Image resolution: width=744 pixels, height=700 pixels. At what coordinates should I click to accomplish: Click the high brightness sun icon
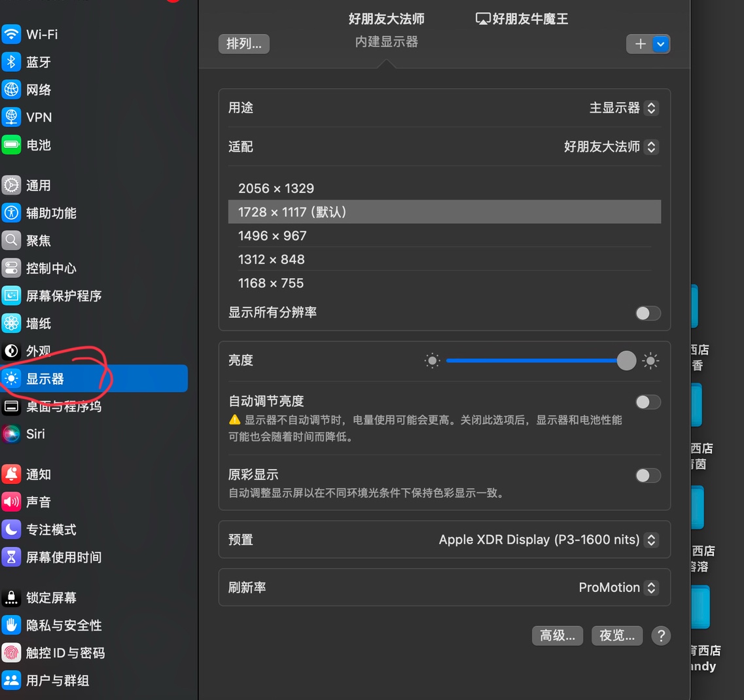[650, 361]
